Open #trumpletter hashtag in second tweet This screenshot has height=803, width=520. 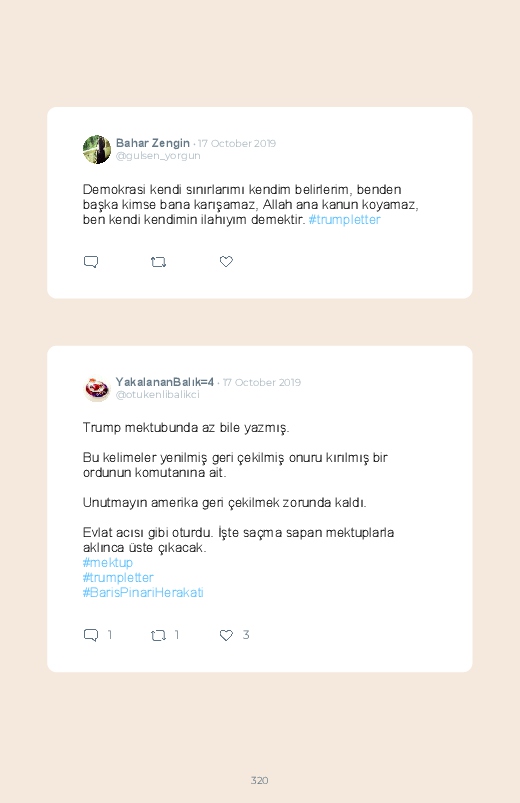coord(118,577)
